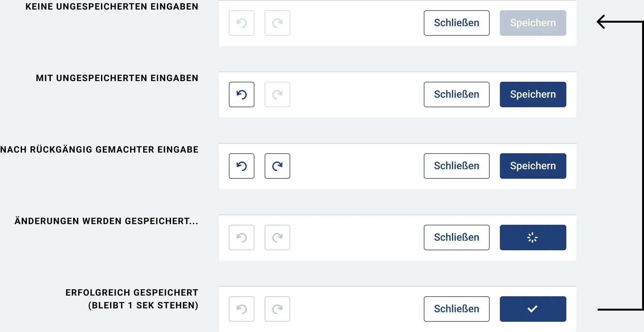Click disabled undo icon in top row

pos(242,23)
